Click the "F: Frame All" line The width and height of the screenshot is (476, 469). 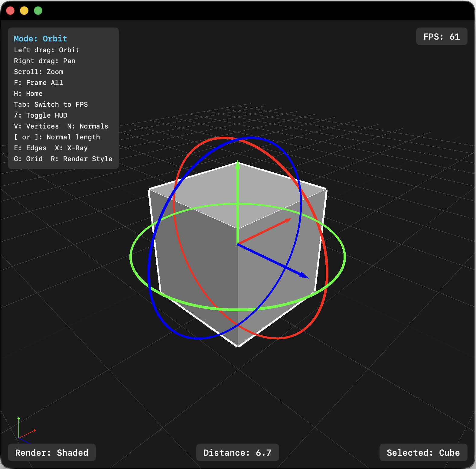(38, 83)
